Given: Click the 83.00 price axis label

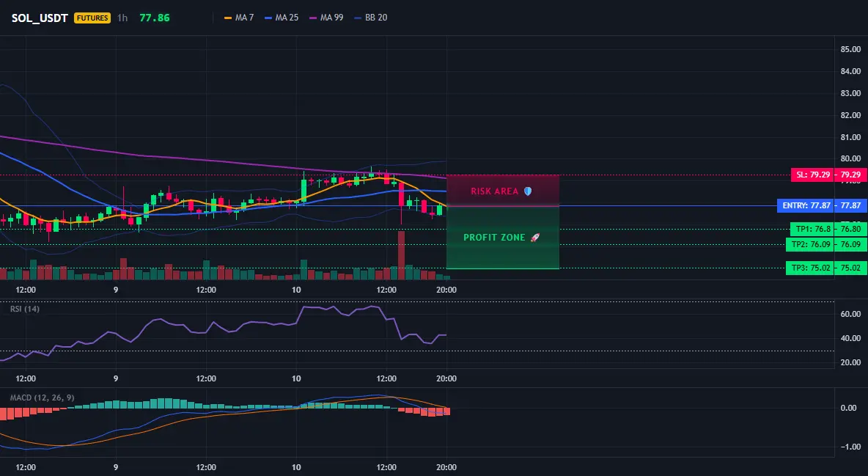Looking at the screenshot, I should click(x=850, y=93).
